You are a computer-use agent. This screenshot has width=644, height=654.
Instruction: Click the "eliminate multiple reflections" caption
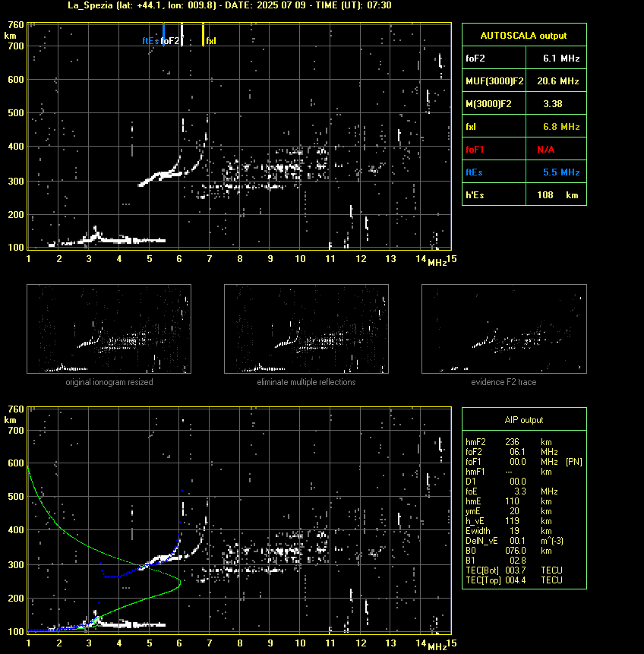[306, 382]
